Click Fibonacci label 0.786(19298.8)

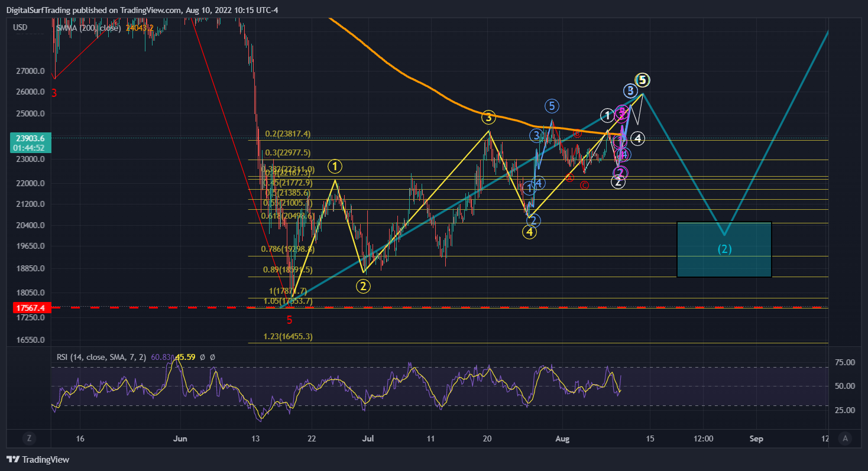pyautogui.click(x=287, y=249)
